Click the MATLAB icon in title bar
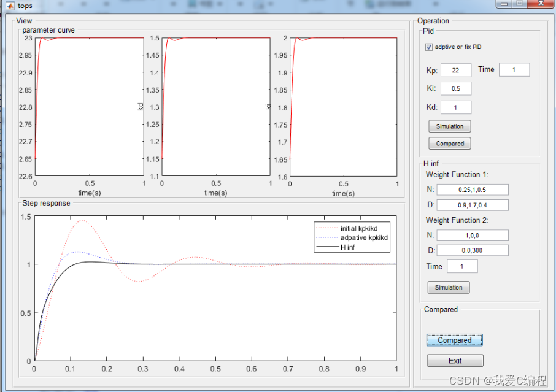The height and width of the screenshot is (392, 556). pyautogui.click(x=9, y=6)
